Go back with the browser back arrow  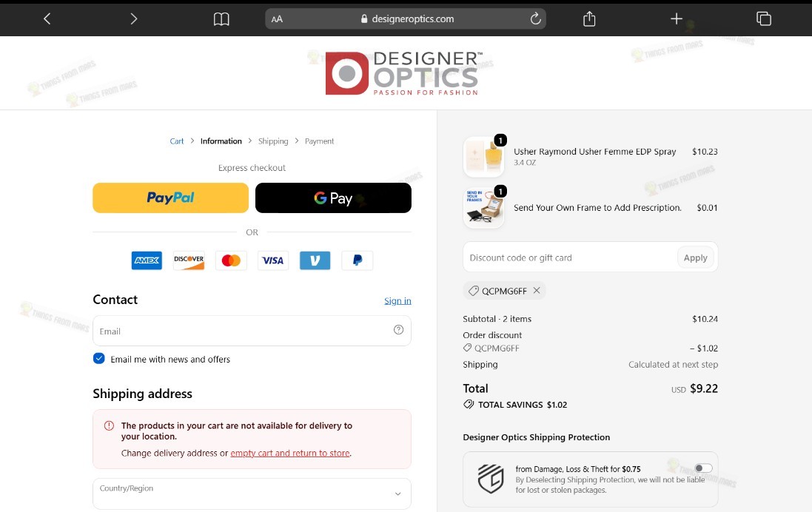(47, 19)
